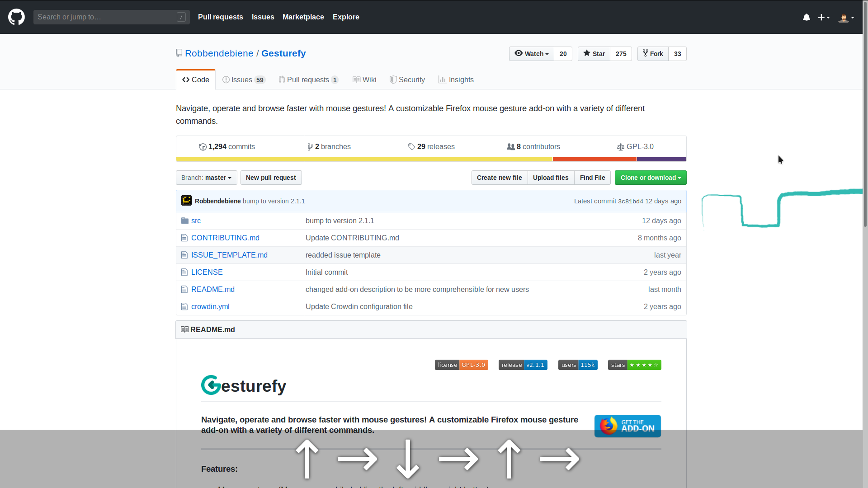
Task: Expand the Branch: master selector
Action: coord(206,178)
